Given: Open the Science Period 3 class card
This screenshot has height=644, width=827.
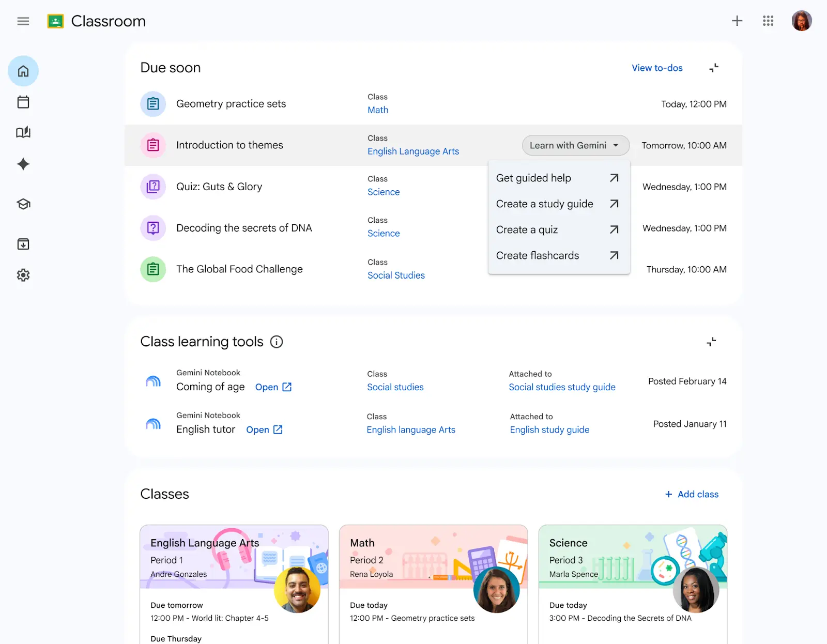Looking at the screenshot, I should click(633, 585).
